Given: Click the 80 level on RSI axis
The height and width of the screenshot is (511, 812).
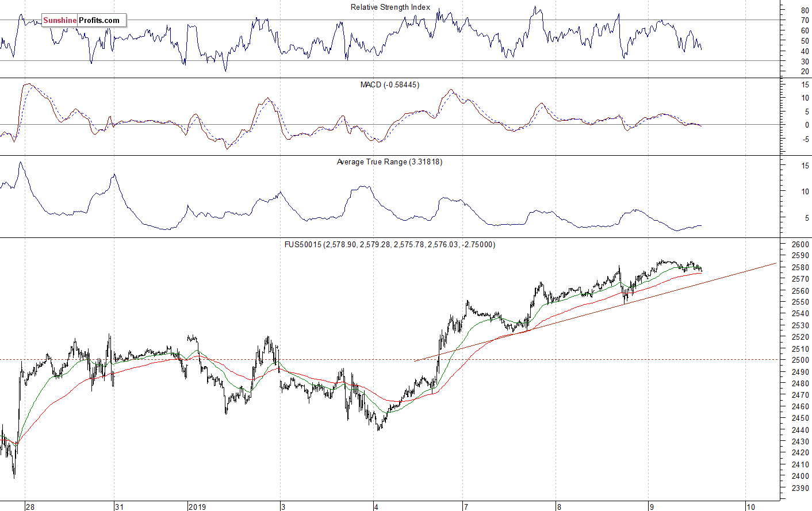Looking at the screenshot, I should point(805,10).
